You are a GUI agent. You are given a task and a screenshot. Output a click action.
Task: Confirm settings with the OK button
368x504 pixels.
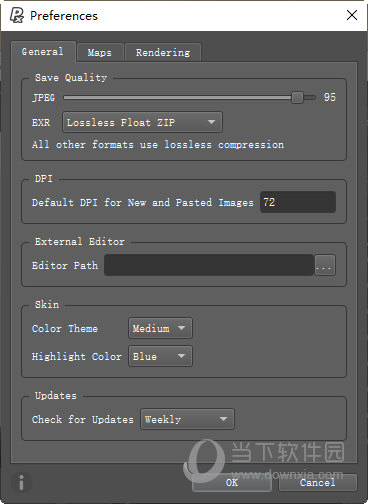[232, 482]
